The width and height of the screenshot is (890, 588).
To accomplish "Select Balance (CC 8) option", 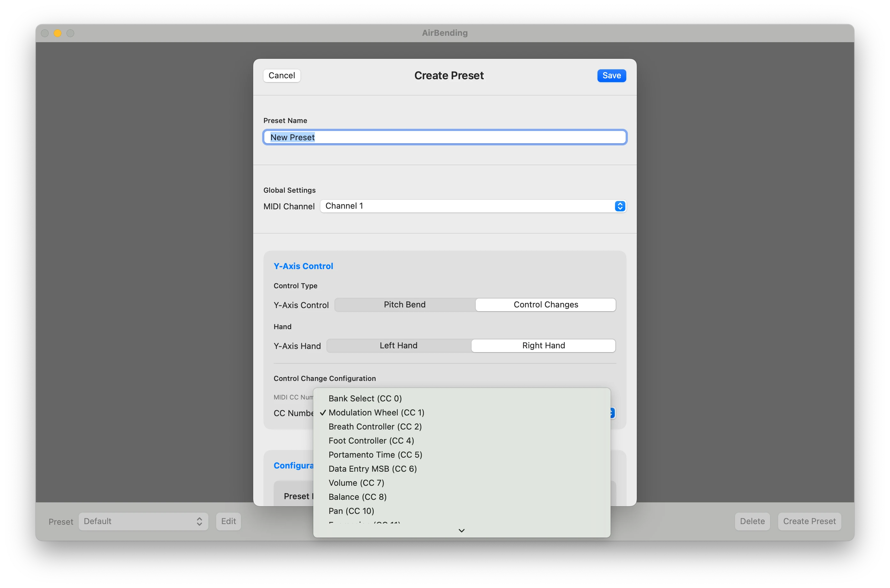I will point(462,497).
